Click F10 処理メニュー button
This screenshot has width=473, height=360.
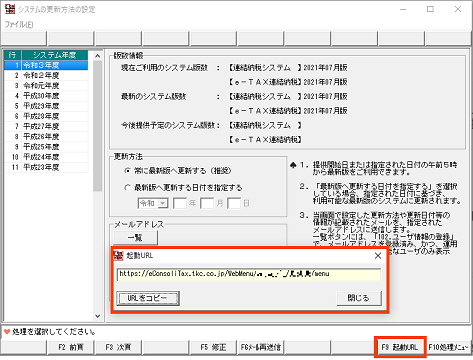pyautogui.click(x=449, y=347)
